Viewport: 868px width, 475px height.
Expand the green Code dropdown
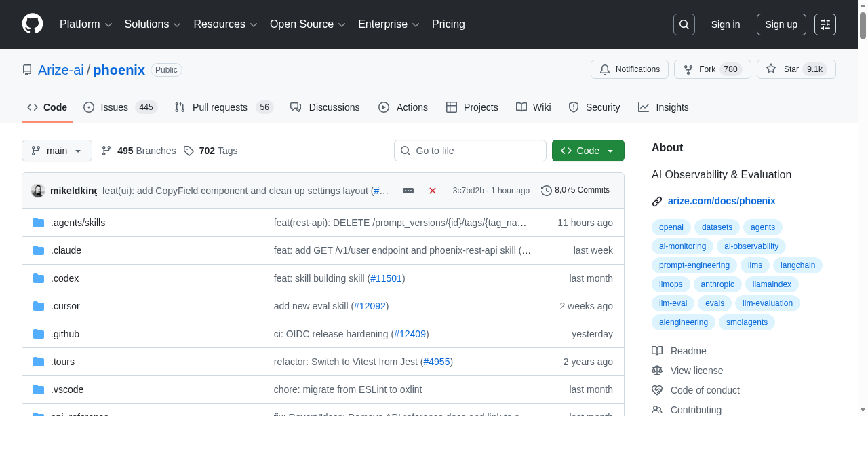pos(588,151)
